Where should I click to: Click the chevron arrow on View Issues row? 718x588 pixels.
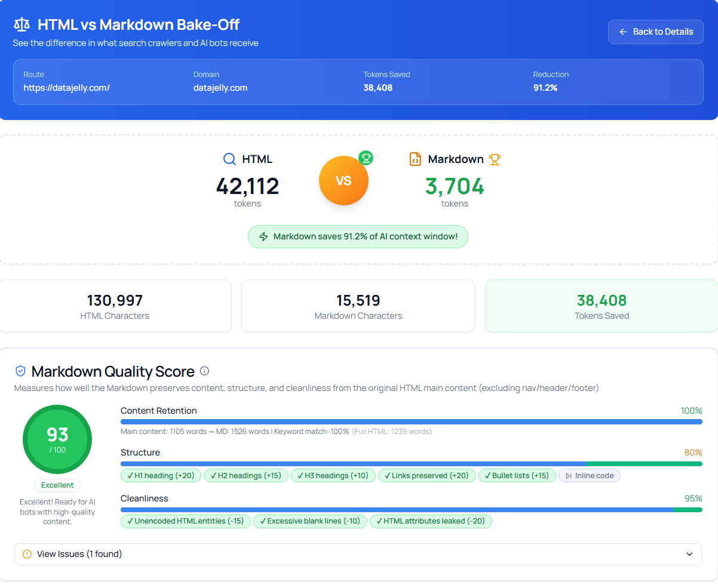pyautogui.click(x=690, y=554)
